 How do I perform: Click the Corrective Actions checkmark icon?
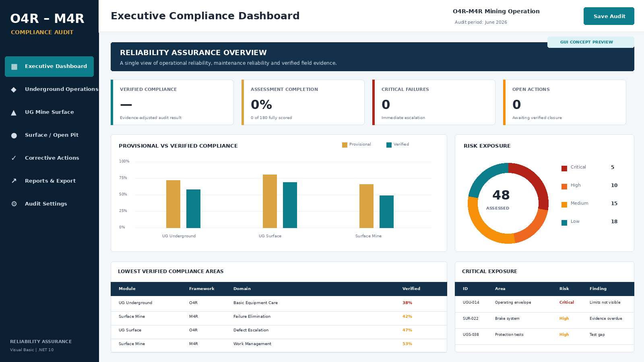pos(14,158)
